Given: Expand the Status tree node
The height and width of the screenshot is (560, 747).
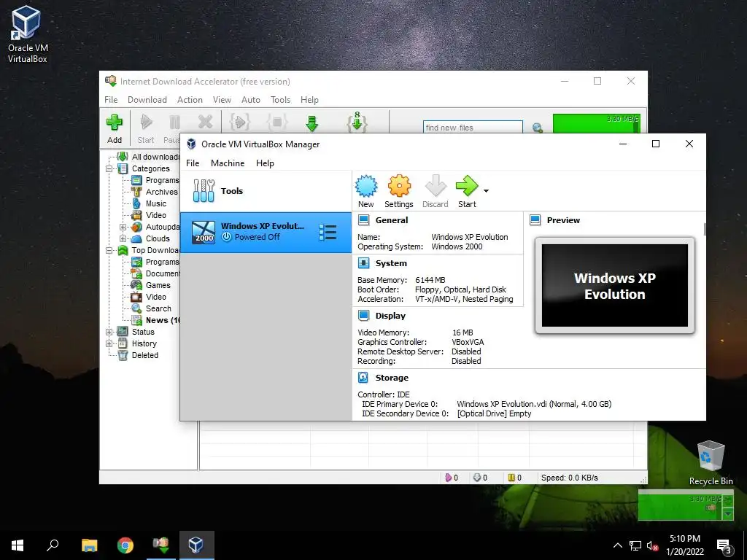Looking at the screenshot, I should coord(109,332).
